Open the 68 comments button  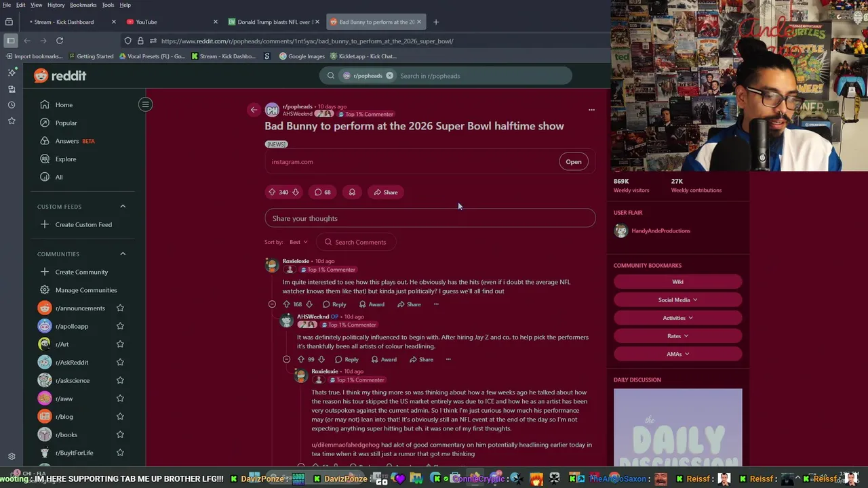click(322, 192)
